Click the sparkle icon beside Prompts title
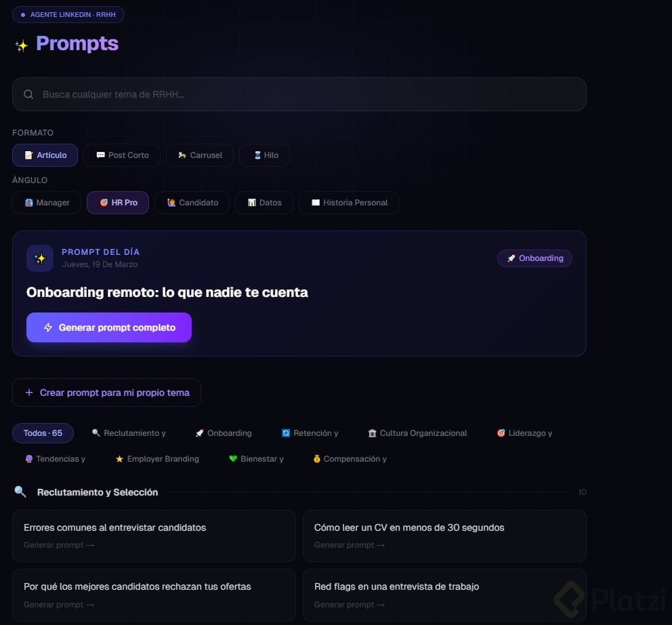The width and height of the screenshot is (672, 625). pyautogui.click(x=22, y=45)
